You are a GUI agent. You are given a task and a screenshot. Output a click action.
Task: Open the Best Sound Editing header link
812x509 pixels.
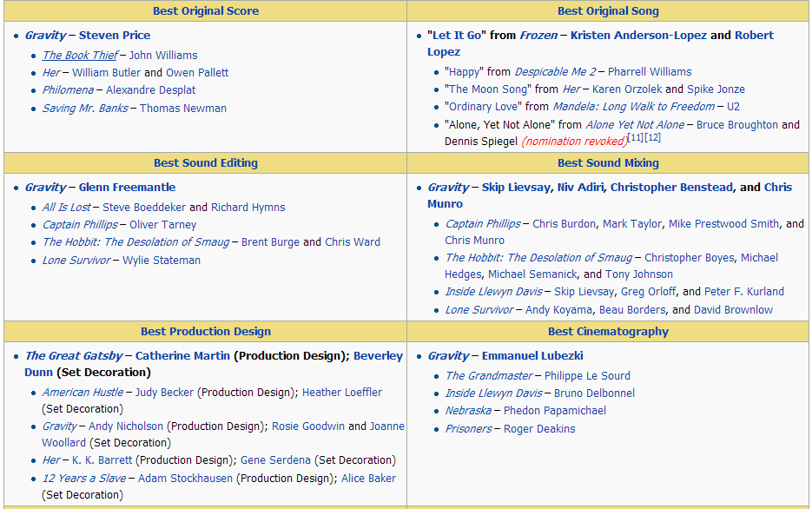tap(206, 163)
